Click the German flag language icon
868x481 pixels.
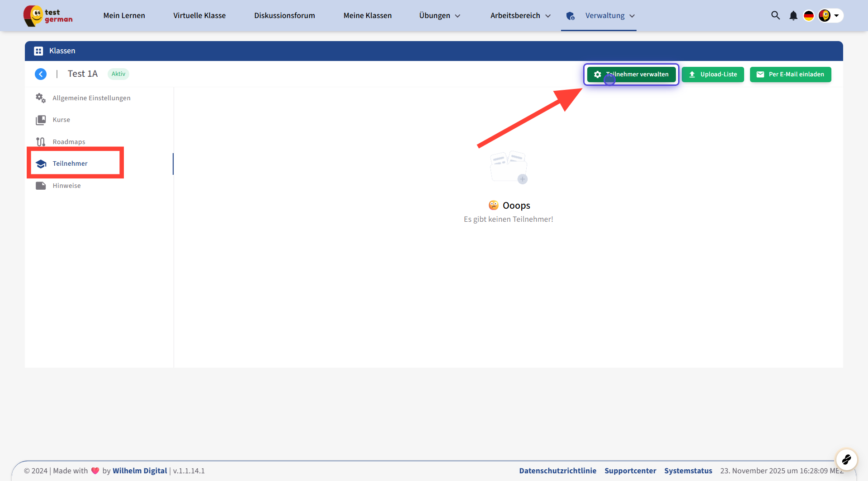[808, 16]
